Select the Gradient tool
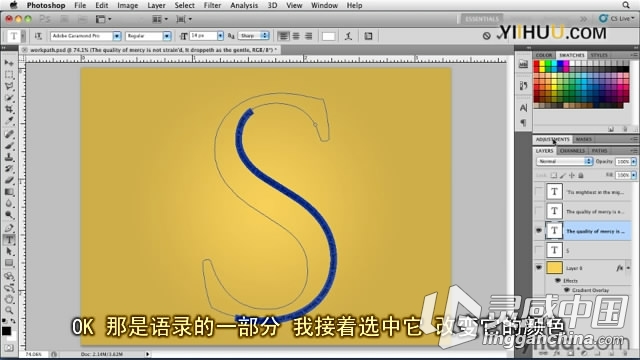640x360 pixels. [x=9, y=192]
